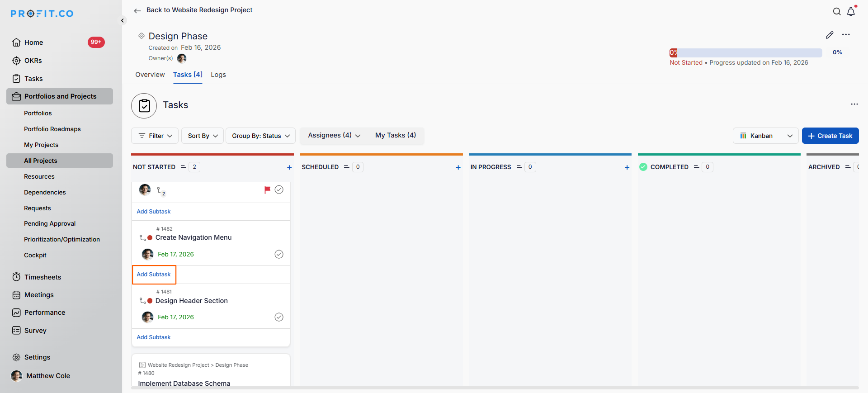
Task: Open the Design Phase three-dot menu
Action: 846,35
